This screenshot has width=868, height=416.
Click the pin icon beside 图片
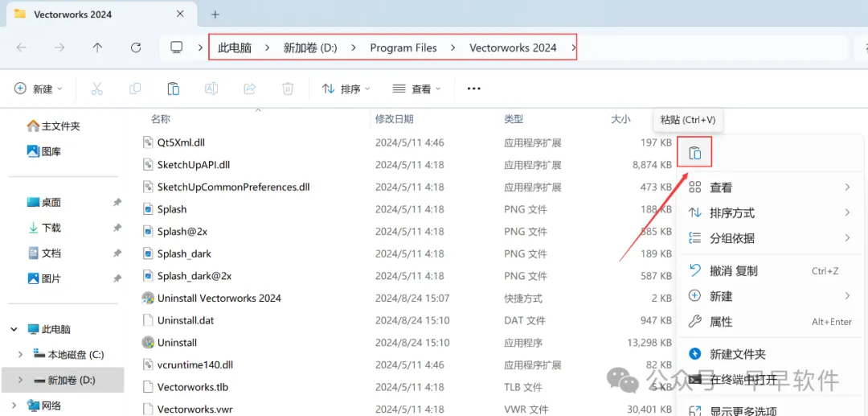117,278
